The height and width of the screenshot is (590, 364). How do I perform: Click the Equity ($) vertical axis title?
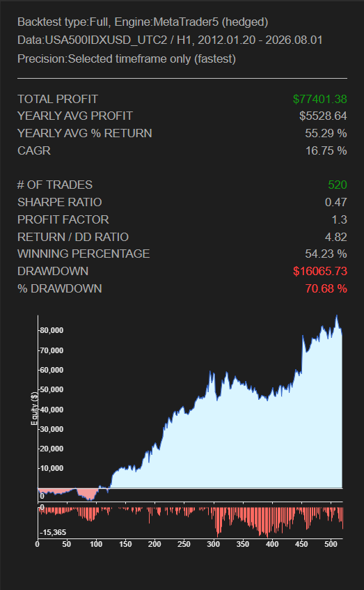(34, 408)
